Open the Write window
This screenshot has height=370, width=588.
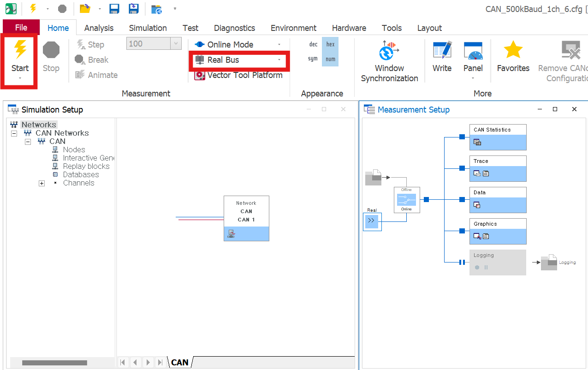point(442,57)
